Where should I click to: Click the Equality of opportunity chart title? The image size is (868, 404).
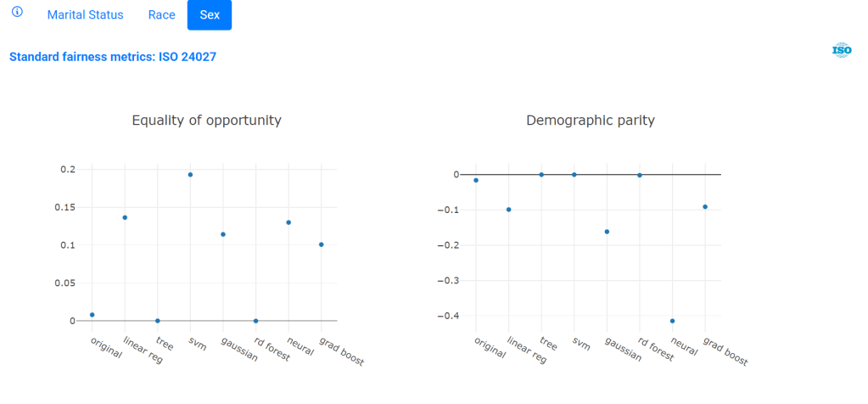click(x=206, y=121)
